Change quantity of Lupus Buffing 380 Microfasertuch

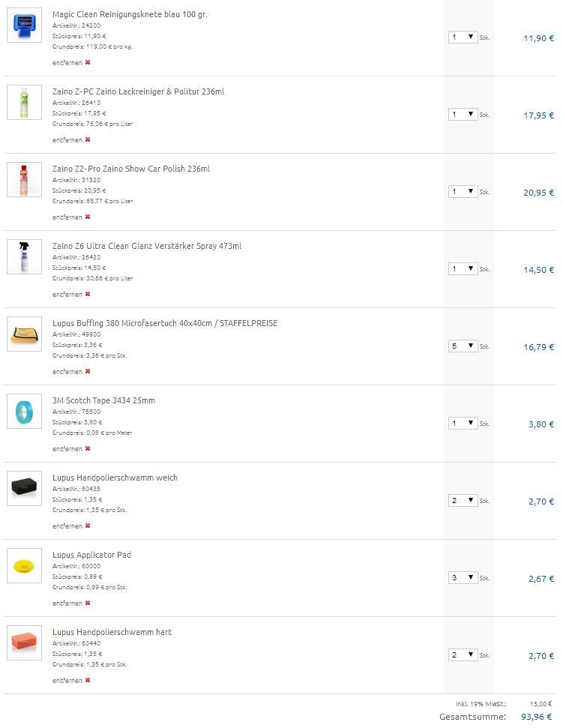click(463, 346)
